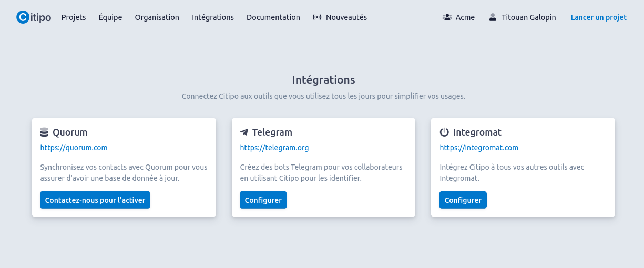This screenshot has width=644, height=268.
Task: Open the Organisation section
Action: (157, 17)
